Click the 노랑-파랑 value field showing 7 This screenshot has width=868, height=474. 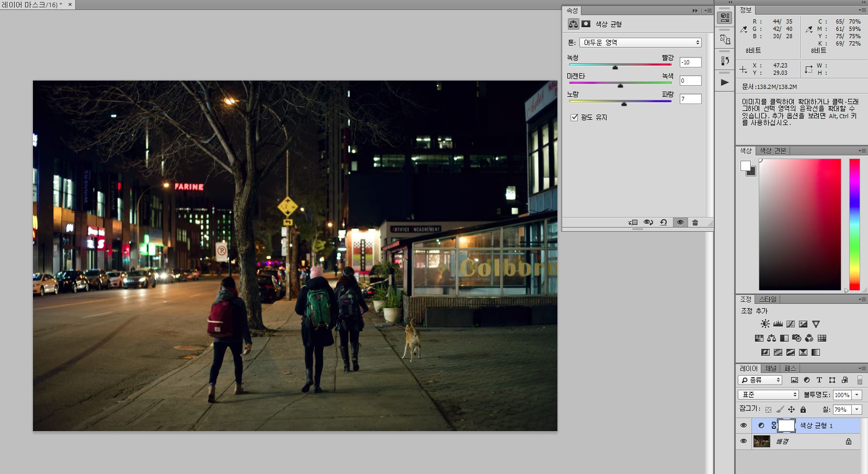(x=690, y=99)
